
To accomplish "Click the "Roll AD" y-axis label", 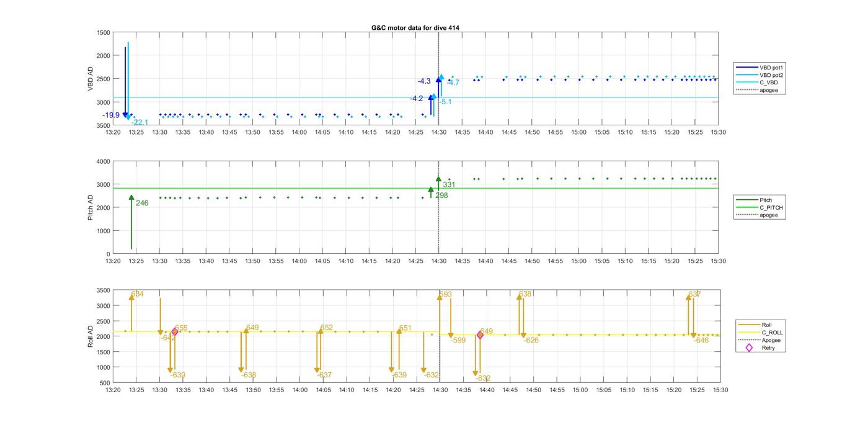I will [x=91, y=336].
